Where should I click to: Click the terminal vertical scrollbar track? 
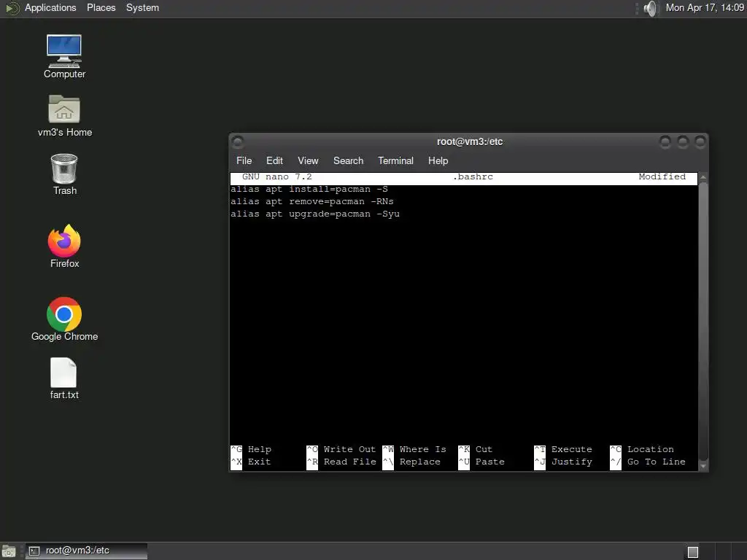(x=703, y=322)
